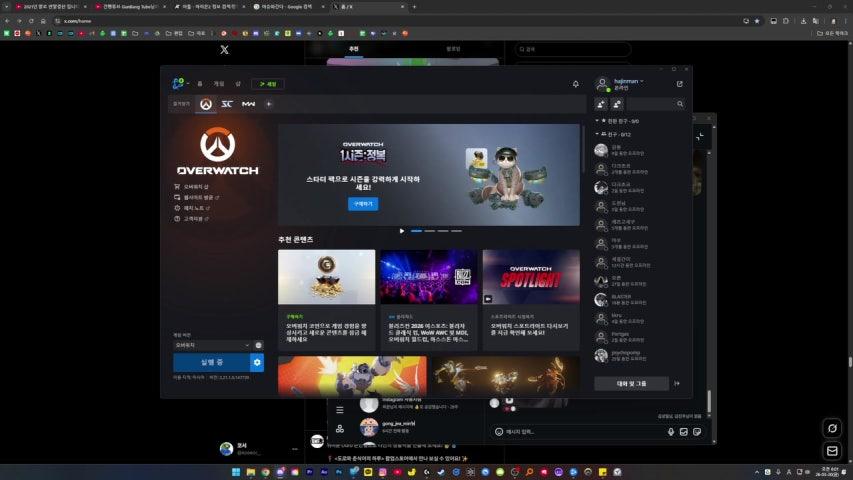The height and width of the screenshot is (480, 853).
Task: Click the emoji icon in message input
Action: pyautogui.click(x=499, y=432)
